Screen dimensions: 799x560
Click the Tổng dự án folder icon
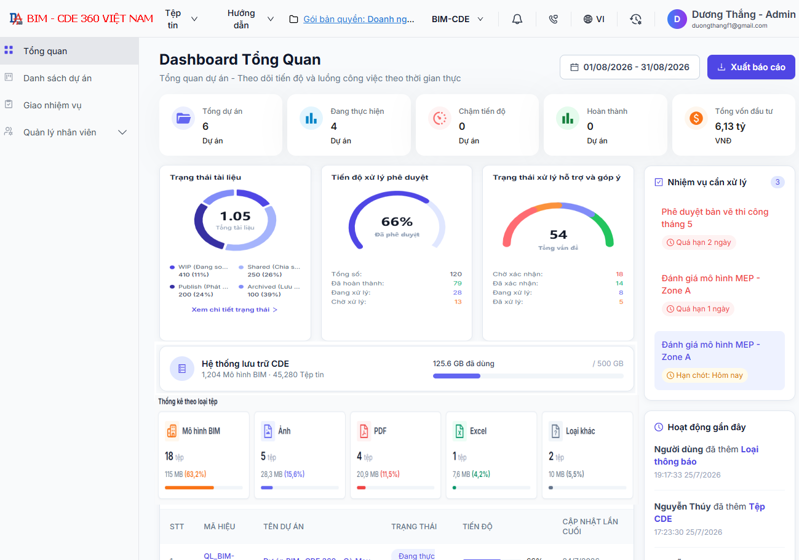pos(183,119)
